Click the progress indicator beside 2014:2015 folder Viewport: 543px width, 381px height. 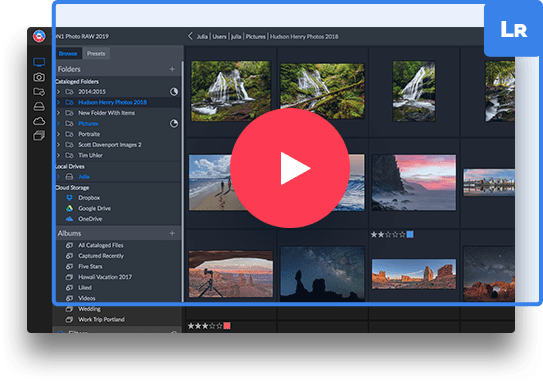(x=174, y=91)
